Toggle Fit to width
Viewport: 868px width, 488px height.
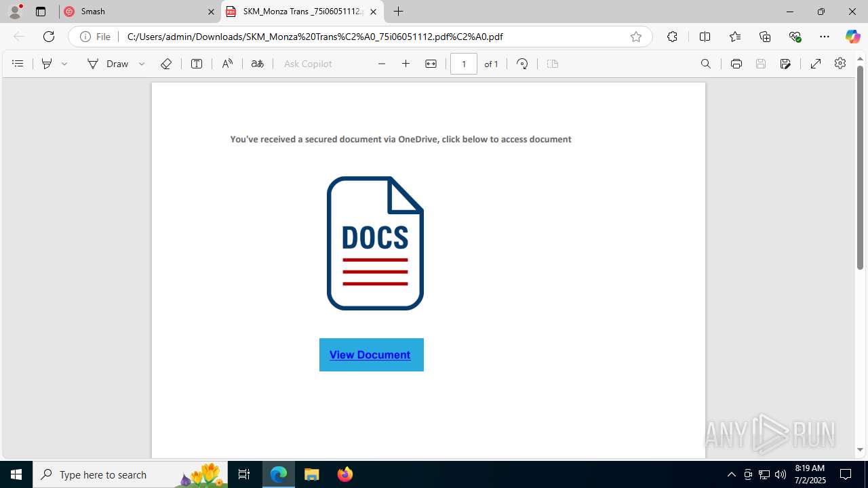point(431,64)
